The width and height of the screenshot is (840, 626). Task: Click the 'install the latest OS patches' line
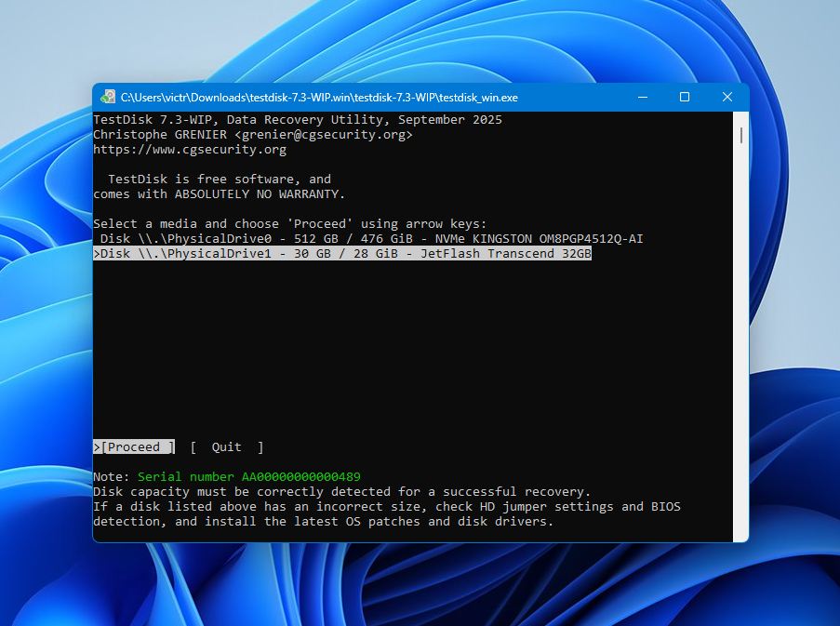323,522
